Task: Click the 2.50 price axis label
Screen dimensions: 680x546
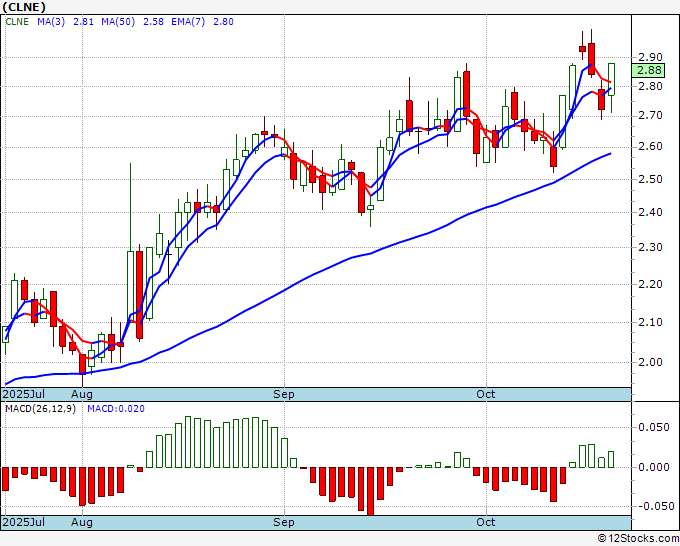Action: [x=650, y=179]
